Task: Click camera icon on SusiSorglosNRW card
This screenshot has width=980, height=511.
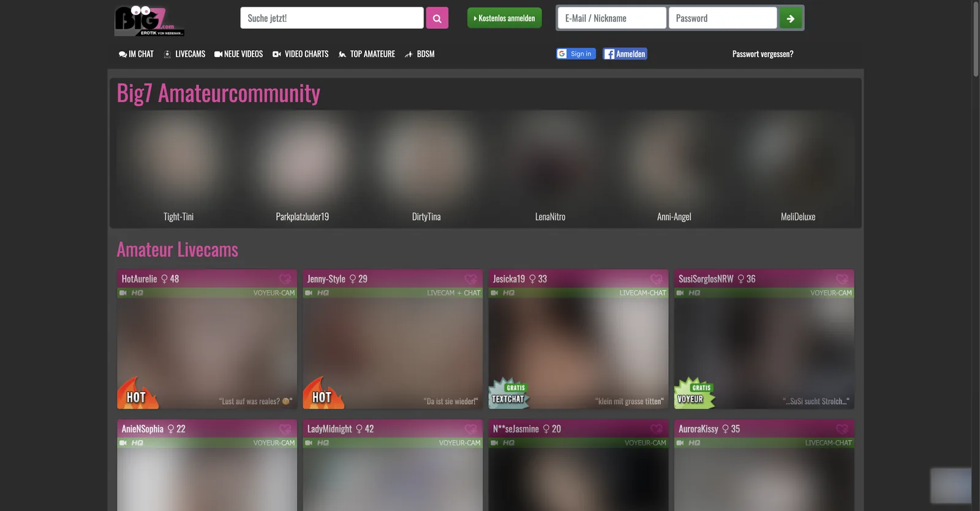Action: point(680,293)
